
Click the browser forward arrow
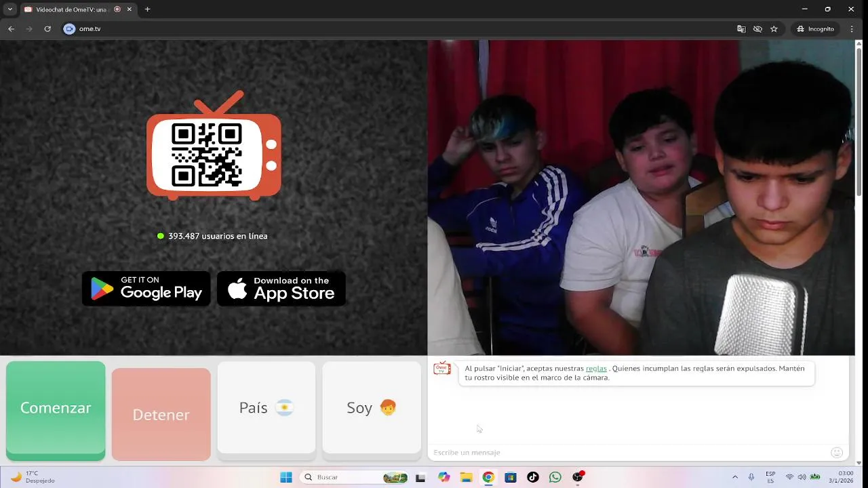coord(29,28)
